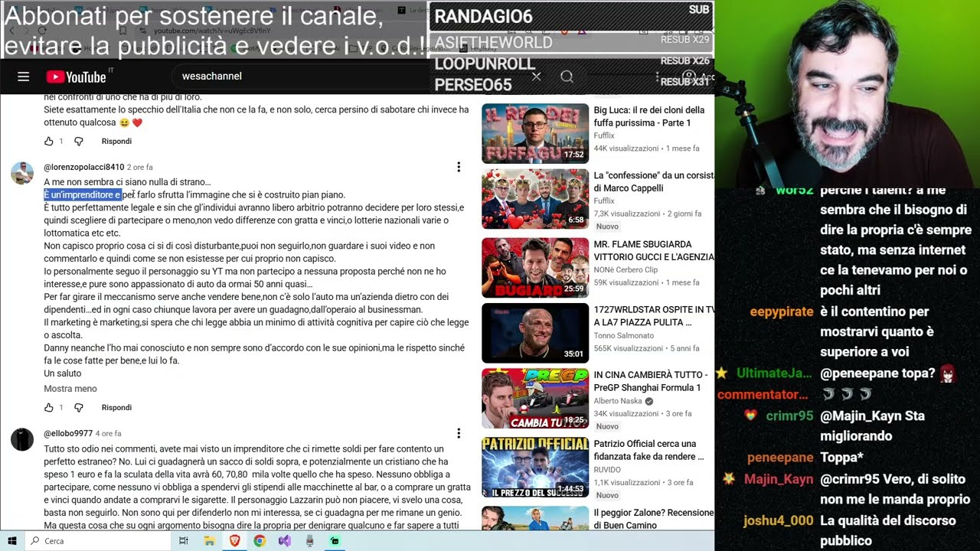Open the @lorenzopolacci8410 username link
The height and width of the screenshot is (551, 980).
(83, 167)
